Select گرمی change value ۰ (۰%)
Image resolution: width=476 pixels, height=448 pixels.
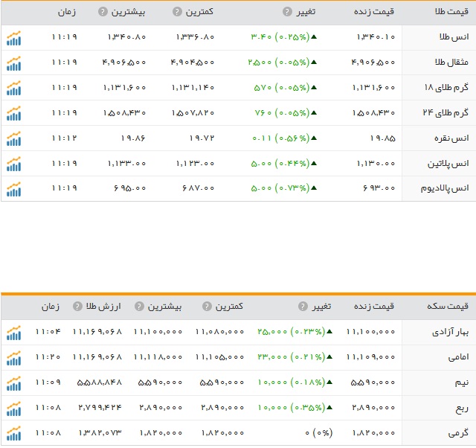pyautogui.click(x=319, y=433)
